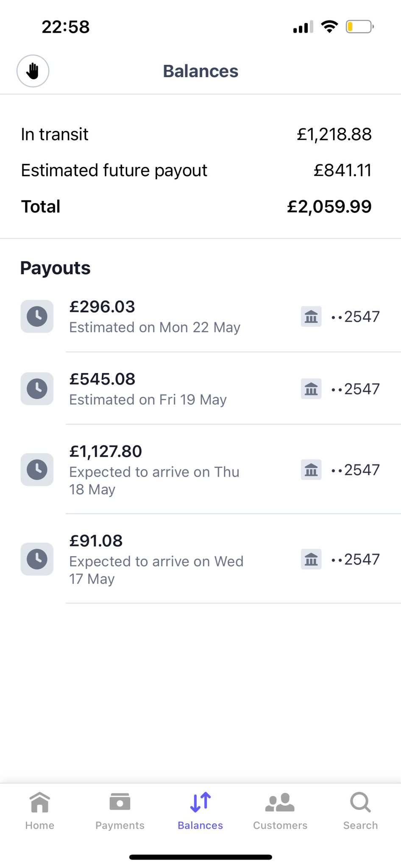Tap the bank icon on the £91.08 row
Screen dimensions: 401x868
pyautogui.click(x=311, y=559)
